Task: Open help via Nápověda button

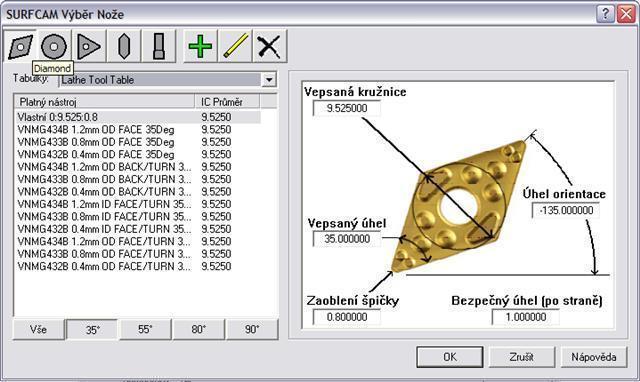Action: pyautogui.click(x=594, y=357)
